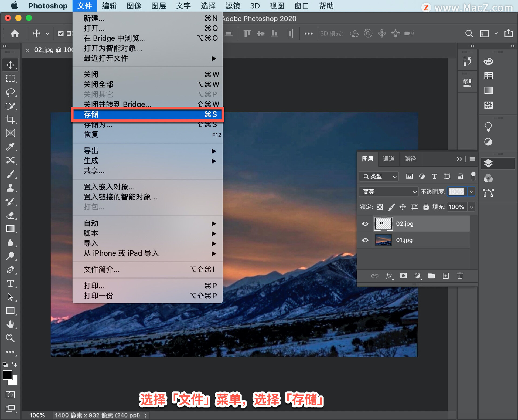Choose 存储 in the File menu

[148, 114]
